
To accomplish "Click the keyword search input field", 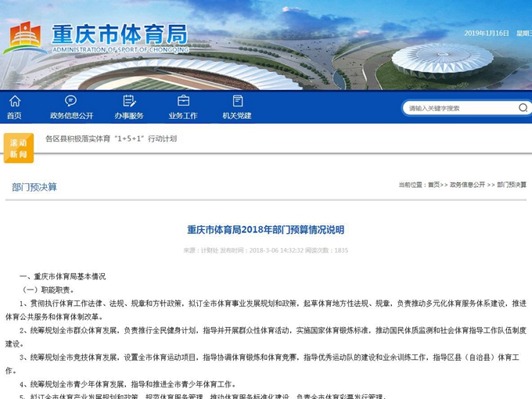I will pyautogui.click(x=462, y=108).
